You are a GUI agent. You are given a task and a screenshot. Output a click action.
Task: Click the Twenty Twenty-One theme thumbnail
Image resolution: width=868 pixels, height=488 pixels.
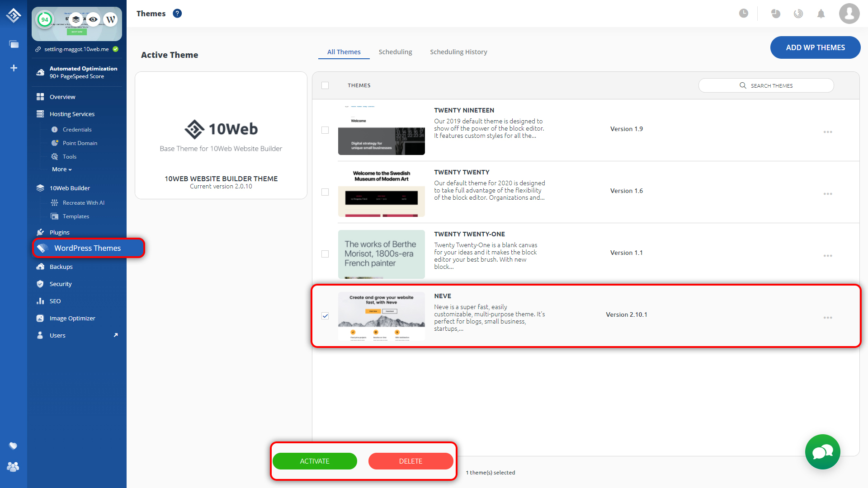click(x=381, y=254)
